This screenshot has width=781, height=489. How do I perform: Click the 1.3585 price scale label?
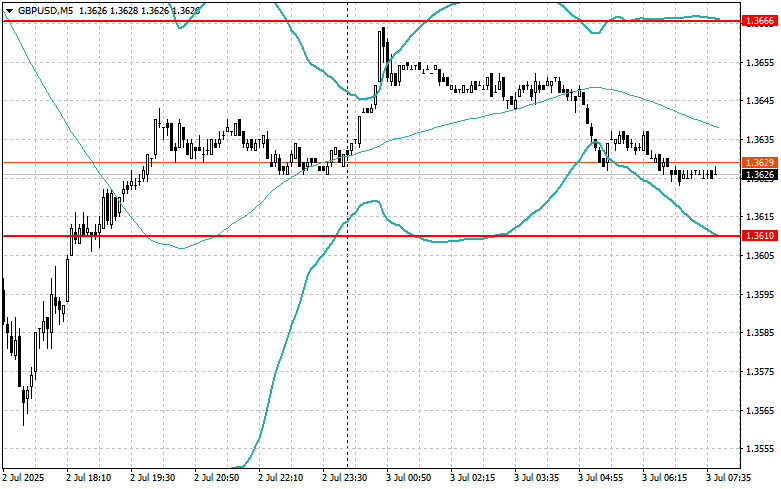(761, 333)
